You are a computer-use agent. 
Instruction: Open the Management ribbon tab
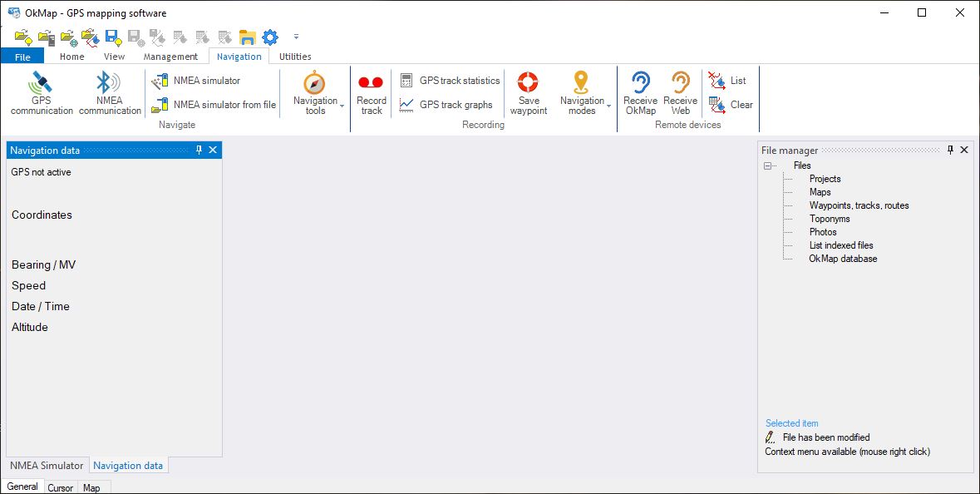click(170, 57)
